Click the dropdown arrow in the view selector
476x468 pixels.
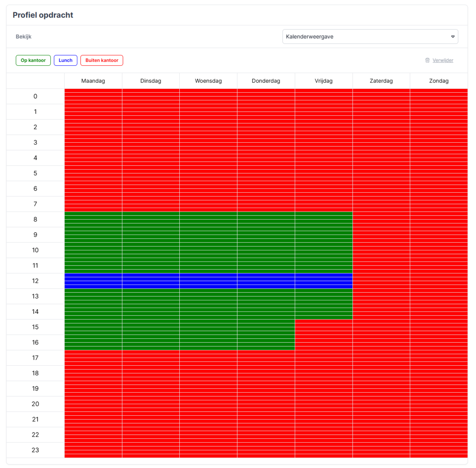453,36
